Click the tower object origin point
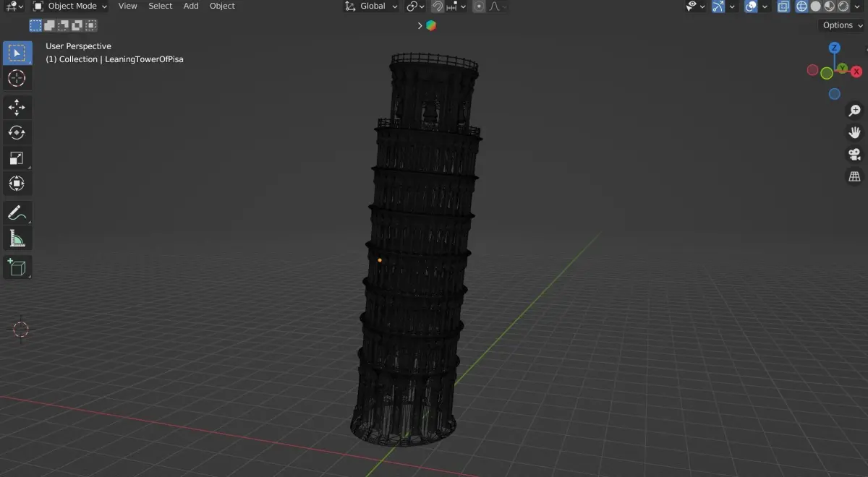This screenshot has height=477, width=868. pyautogui.click(x=380, y=259)
